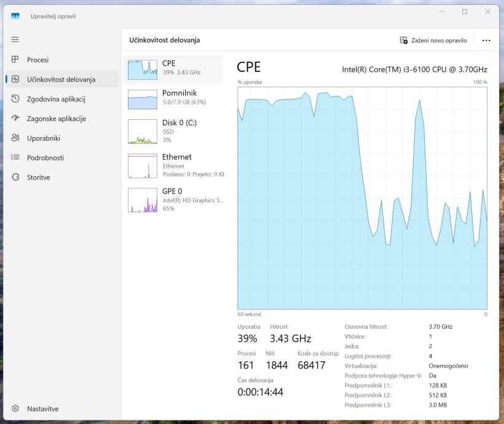Open the Uporabniki page
Screen dimensions: 504x424
click(x=62, y=138)
